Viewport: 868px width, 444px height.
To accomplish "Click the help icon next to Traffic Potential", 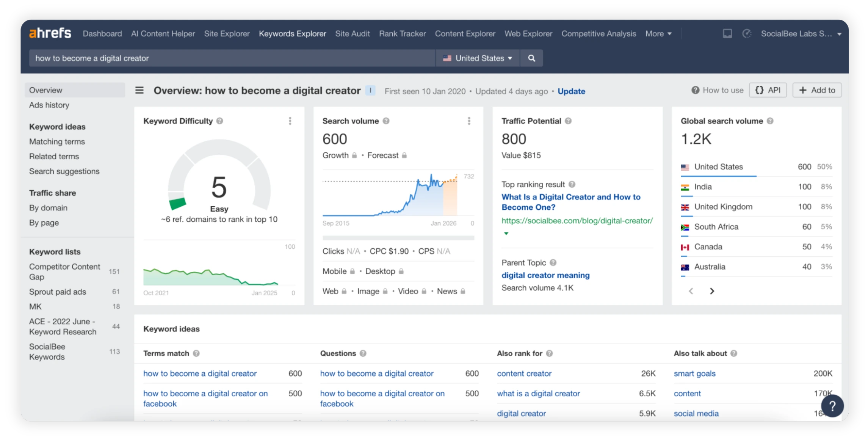I will pos(568,121).
